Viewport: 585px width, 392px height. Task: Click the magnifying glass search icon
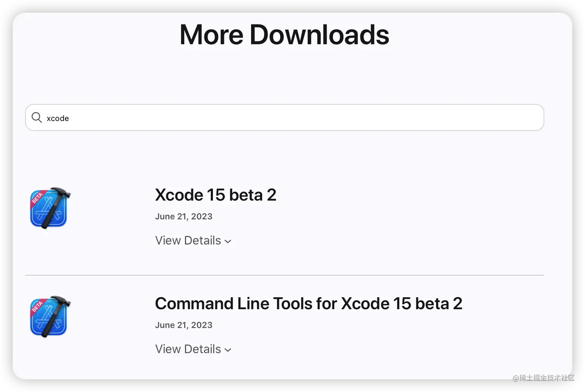click(36, 117)
